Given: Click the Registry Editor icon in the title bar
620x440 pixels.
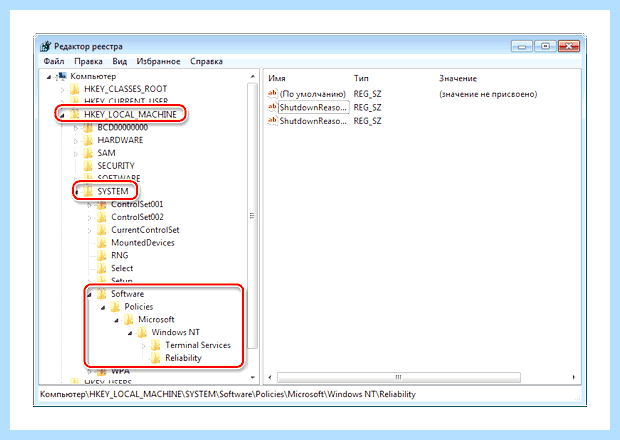Looking at the screenshot, I should [x=46, y=46].
